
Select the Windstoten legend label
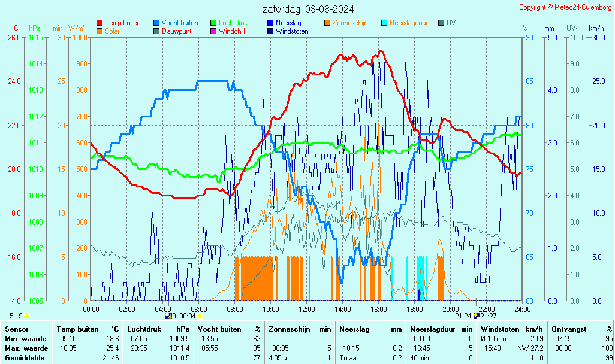[292, 31]
